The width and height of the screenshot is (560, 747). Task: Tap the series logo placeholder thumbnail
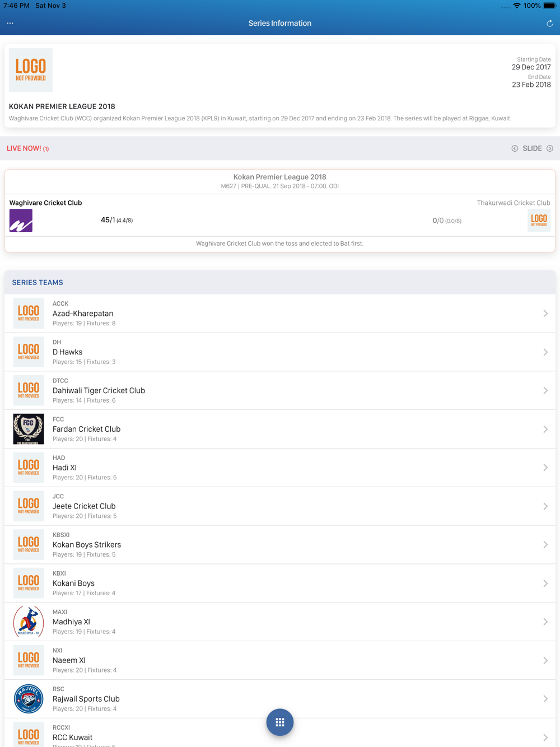31,70
